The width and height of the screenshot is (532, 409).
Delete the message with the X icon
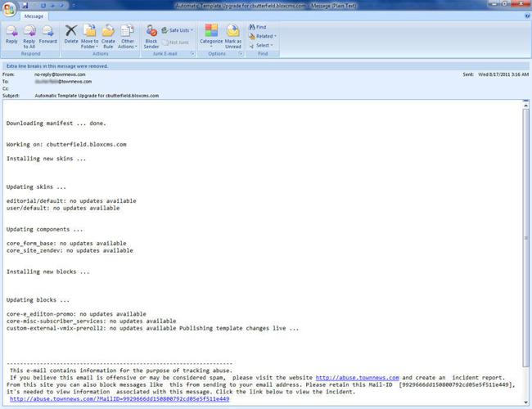71,34
